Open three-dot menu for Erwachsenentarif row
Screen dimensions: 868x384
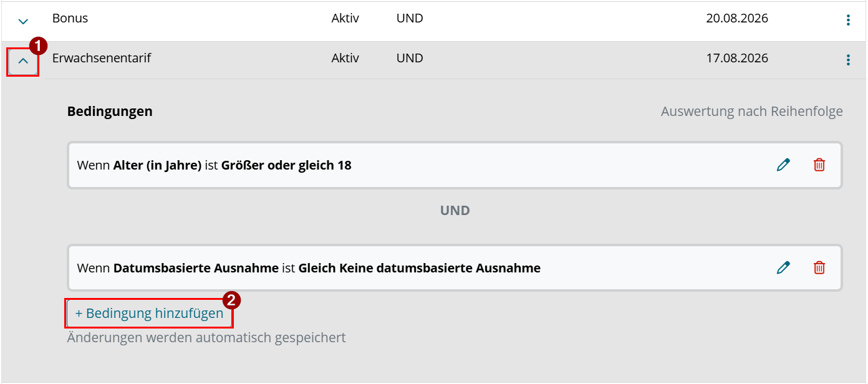tap(848, 60)
